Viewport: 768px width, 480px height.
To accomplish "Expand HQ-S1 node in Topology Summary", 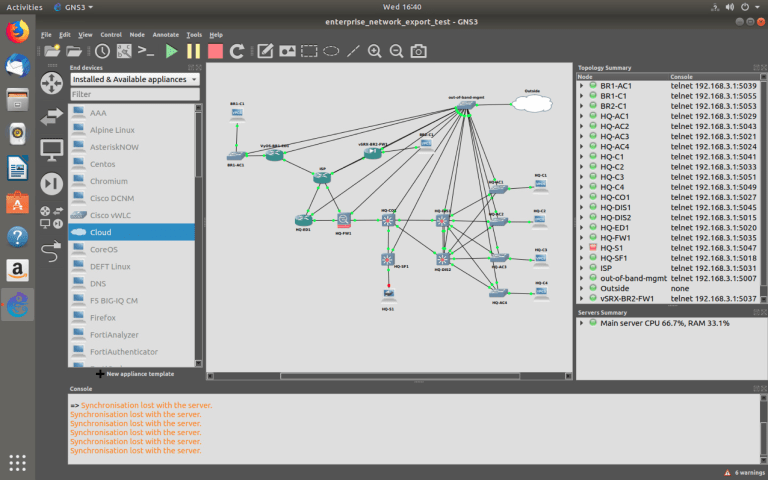I will pyautogui.click(x=581, y=248).
